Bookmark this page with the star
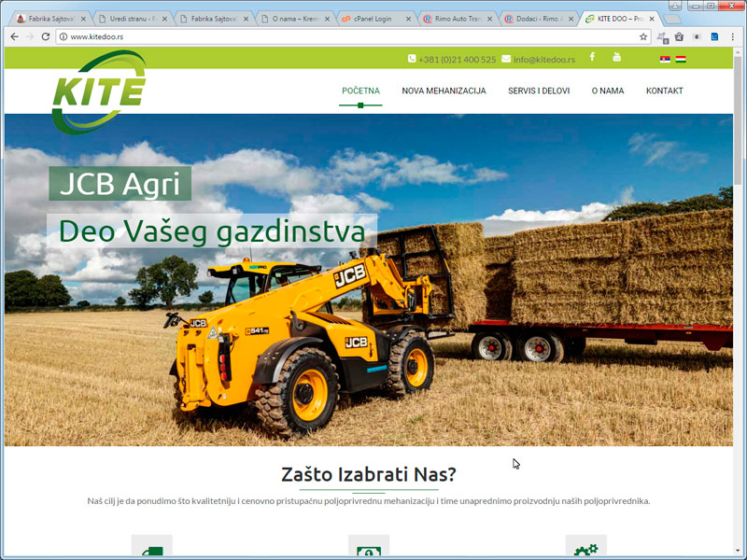 pos(643,36)
